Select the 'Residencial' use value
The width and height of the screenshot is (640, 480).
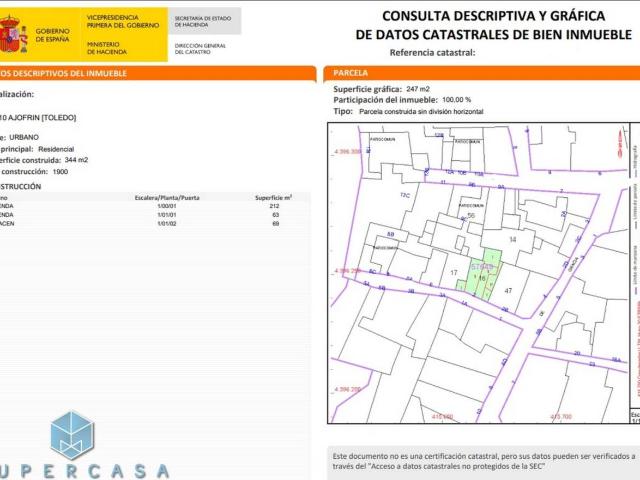[x=56, y=149]
